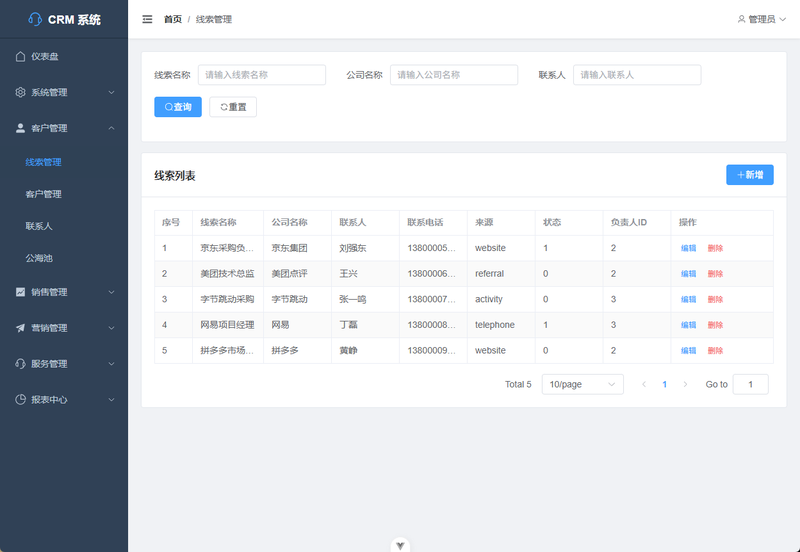800x552 pixels.
Task: Click the 查询 search button
Action: 178,107
